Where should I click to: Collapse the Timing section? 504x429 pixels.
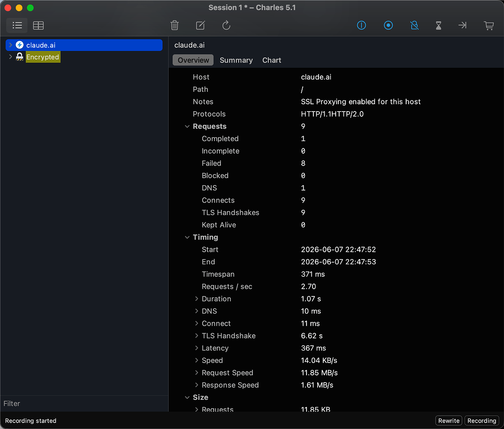click(x=187, y=237)
